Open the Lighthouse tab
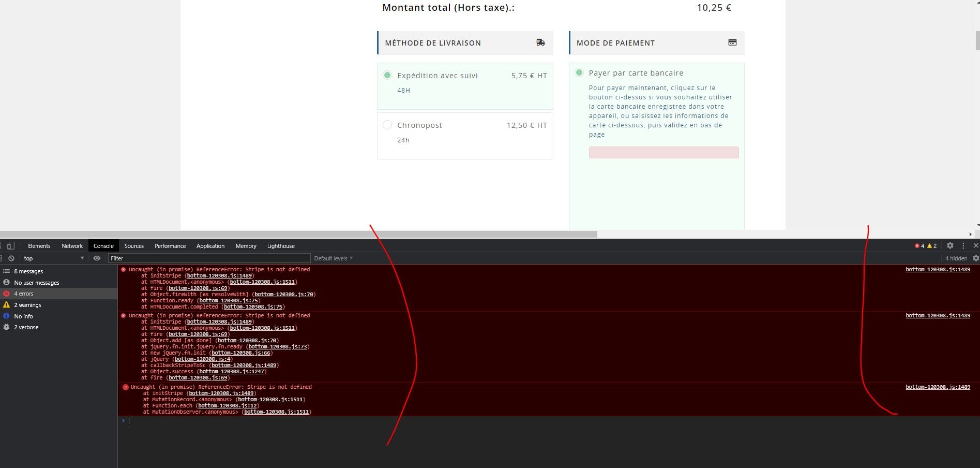Image resolution: width=980 pixels, height=468 pixels. (281, 246)
